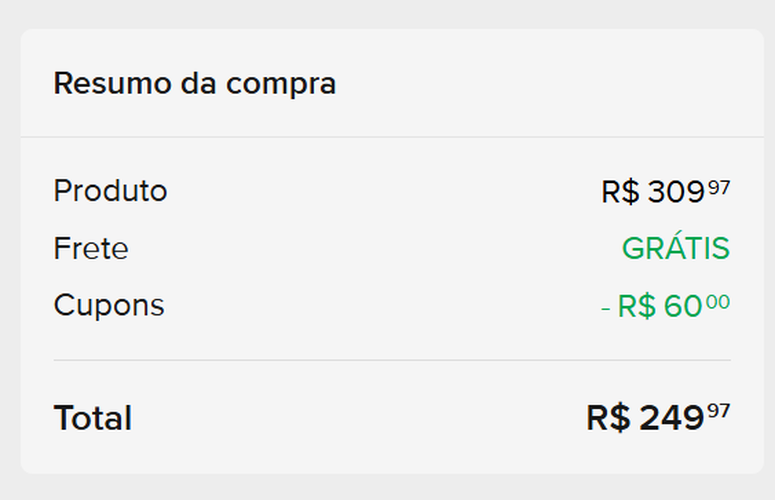This screenshot has width=775, height=500.
Task: Click the "00" cents on coupon discount
Action: click(718, 301)
